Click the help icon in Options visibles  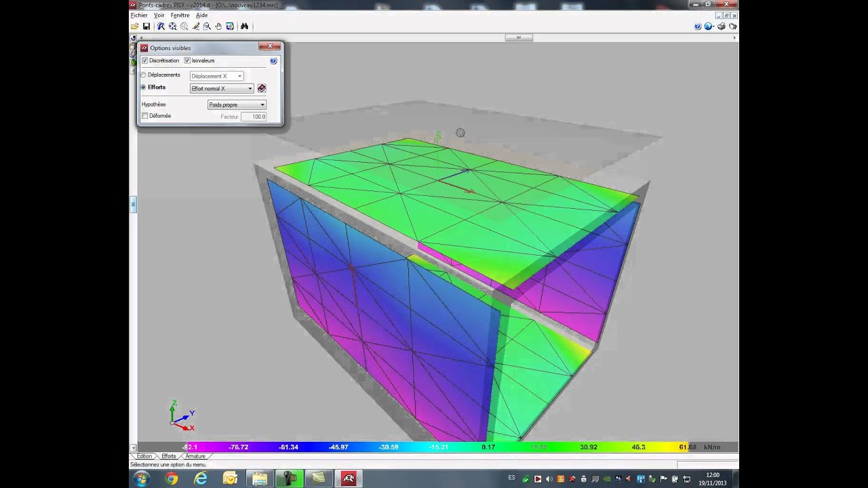[273, 60]
